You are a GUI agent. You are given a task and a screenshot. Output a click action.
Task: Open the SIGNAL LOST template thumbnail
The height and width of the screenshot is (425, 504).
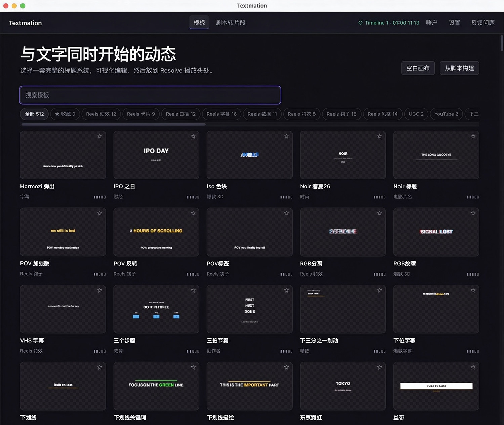click(436, 232)
